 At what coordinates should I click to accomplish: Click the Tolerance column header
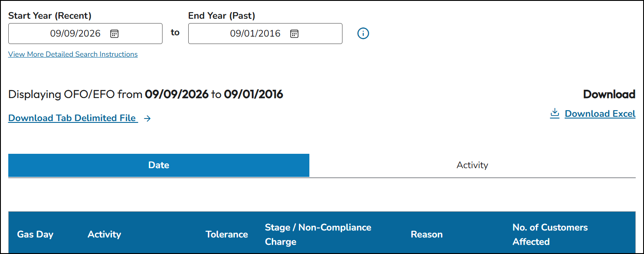tap(227, 234)
